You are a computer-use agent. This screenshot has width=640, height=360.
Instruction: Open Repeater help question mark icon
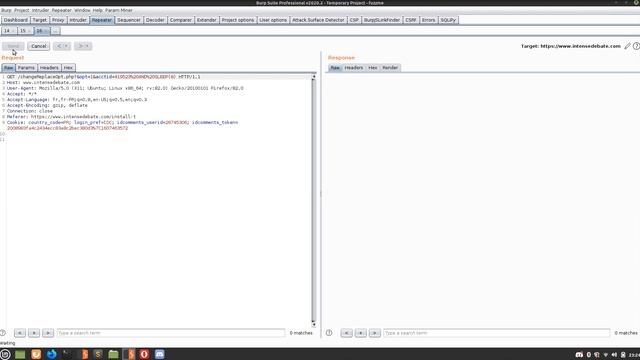point(636,46)
